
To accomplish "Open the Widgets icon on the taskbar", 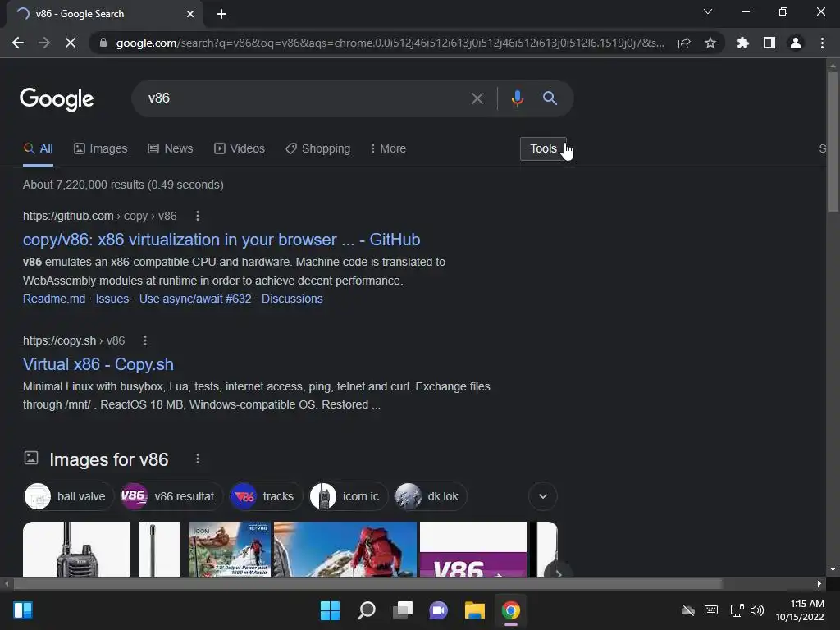I will pyautogui.click(x=23, y=610).
